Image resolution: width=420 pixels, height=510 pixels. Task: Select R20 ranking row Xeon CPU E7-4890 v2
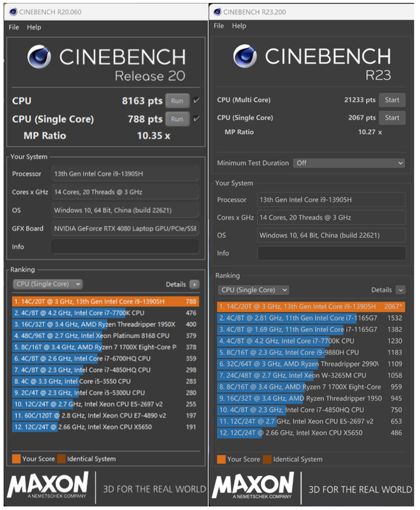[x=106, y=415]
